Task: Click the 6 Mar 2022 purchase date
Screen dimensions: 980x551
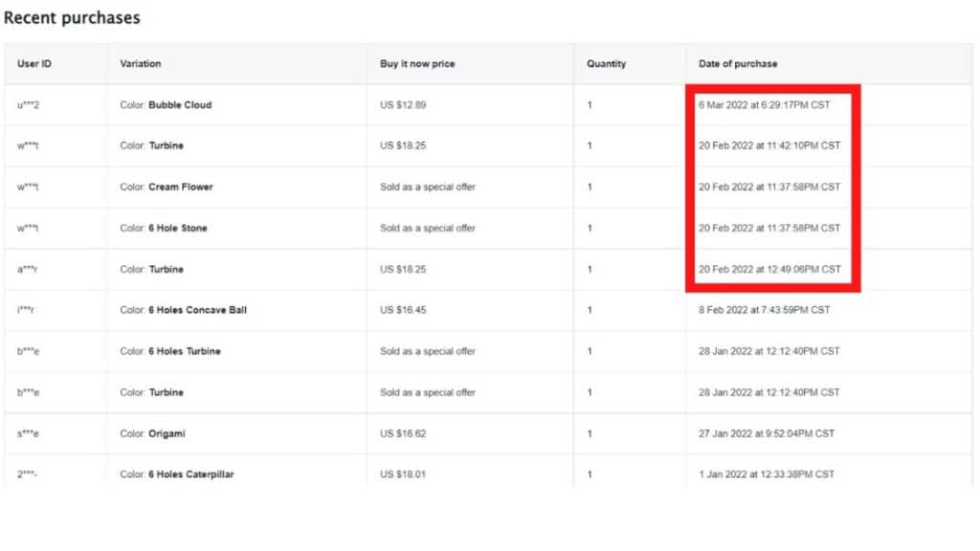Action: (765, 105)
